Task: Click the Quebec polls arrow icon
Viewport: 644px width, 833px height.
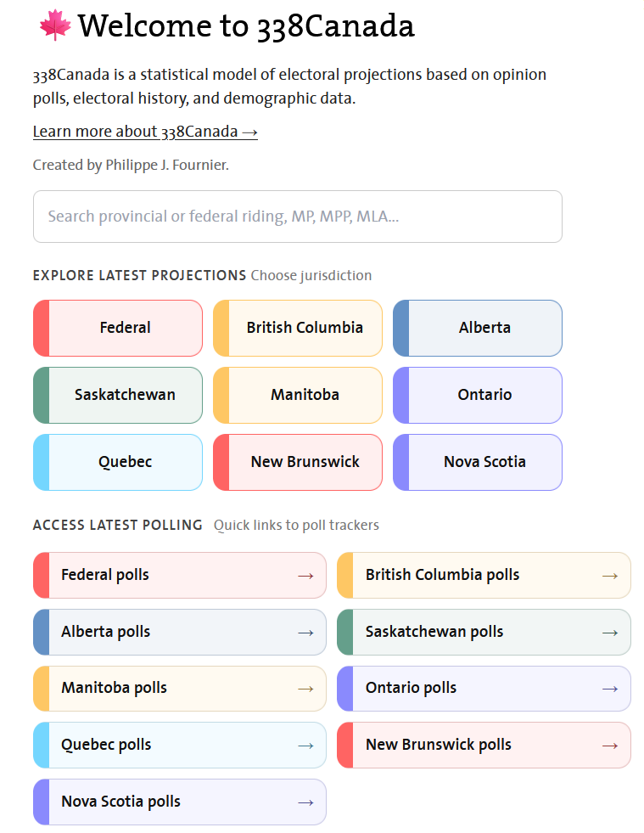Action: point(305,746)
